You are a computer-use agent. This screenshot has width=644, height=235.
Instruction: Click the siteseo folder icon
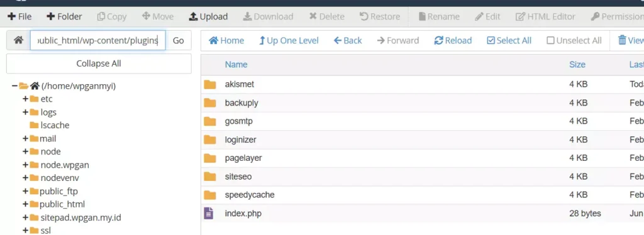click(x=210, y=177)
